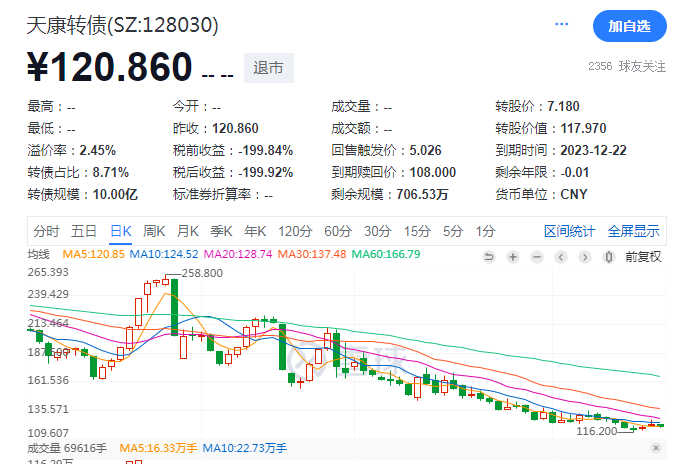Move chart right with right chevron icon
The height and width of the screenshot is (464, 687).
click(x=585, y=257)
